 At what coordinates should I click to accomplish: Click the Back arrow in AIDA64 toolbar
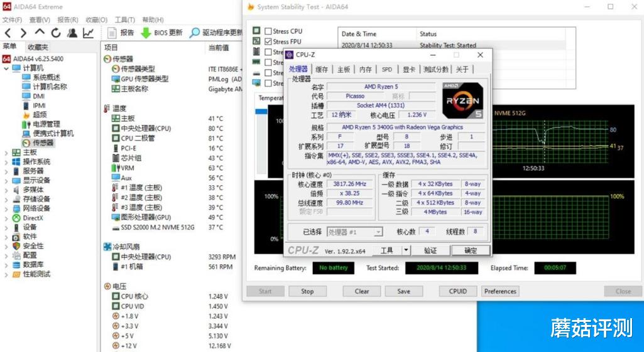click(8, 33)
